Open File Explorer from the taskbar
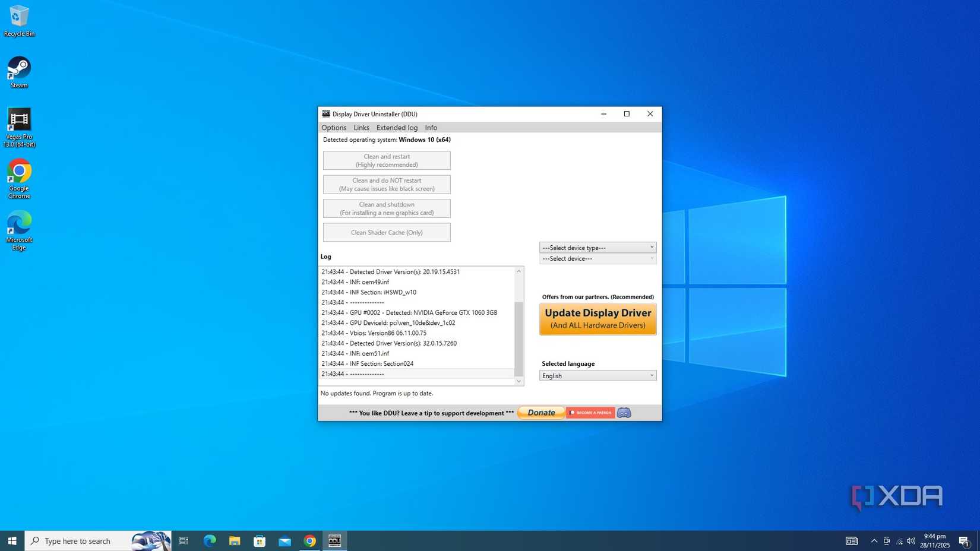This screenshot has height=551, width=980. [235, 541]
